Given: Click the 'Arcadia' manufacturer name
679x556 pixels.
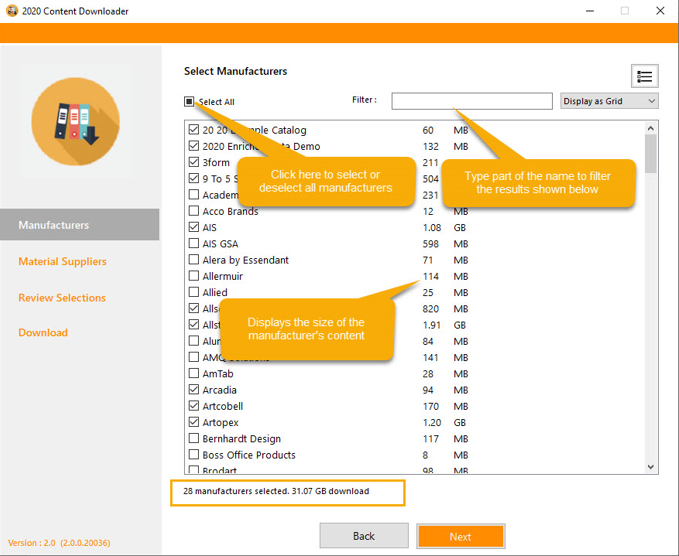Looking at the screenshot, I should 220,390.
